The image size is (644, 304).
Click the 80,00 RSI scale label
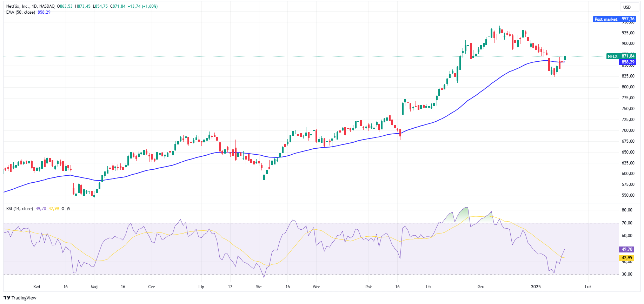tap(627, 210)
